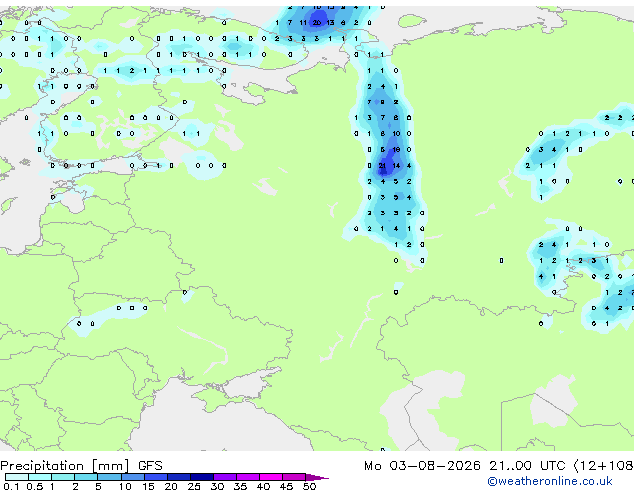Click the '25' legend scale label
634x490 pixels.
[194, 486]
